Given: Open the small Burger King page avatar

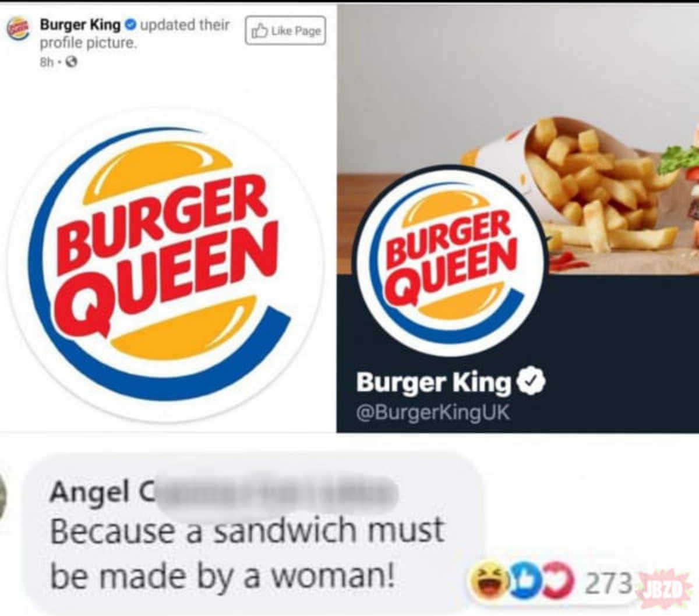Looking at the screenshot, I should point(18,29).
